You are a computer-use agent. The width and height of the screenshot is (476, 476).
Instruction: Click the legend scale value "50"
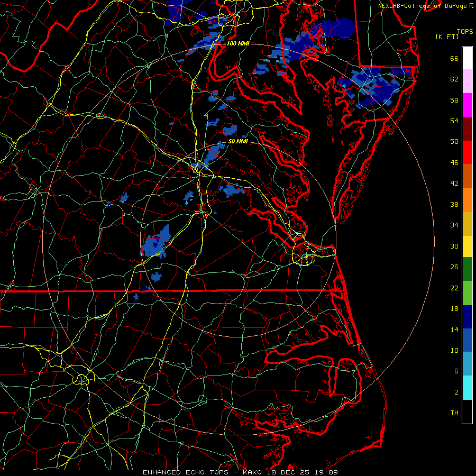pos(454,142)
